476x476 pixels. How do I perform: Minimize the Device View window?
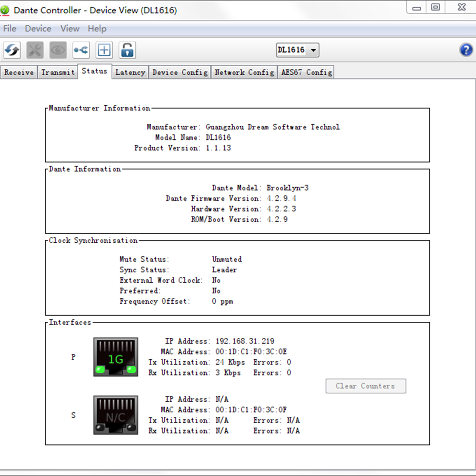(416, 8)
